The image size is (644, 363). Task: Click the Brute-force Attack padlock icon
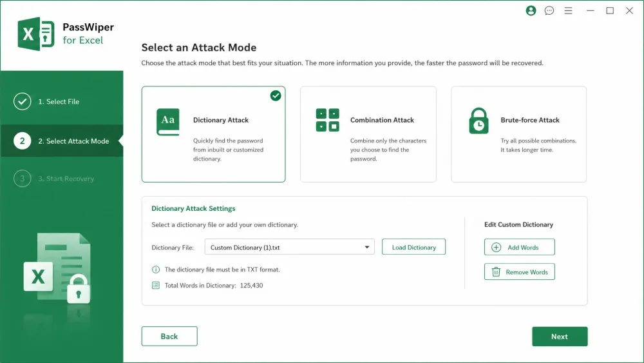click(x=478, y=121)
